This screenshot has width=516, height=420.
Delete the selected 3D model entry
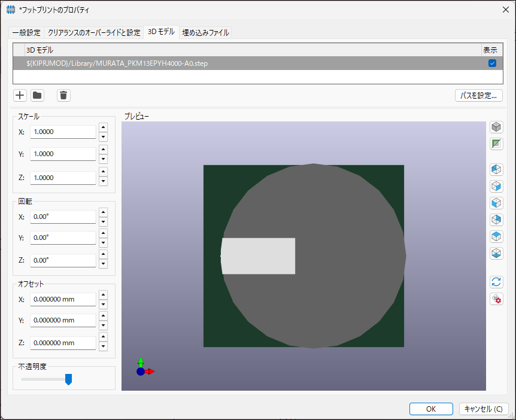64,95
